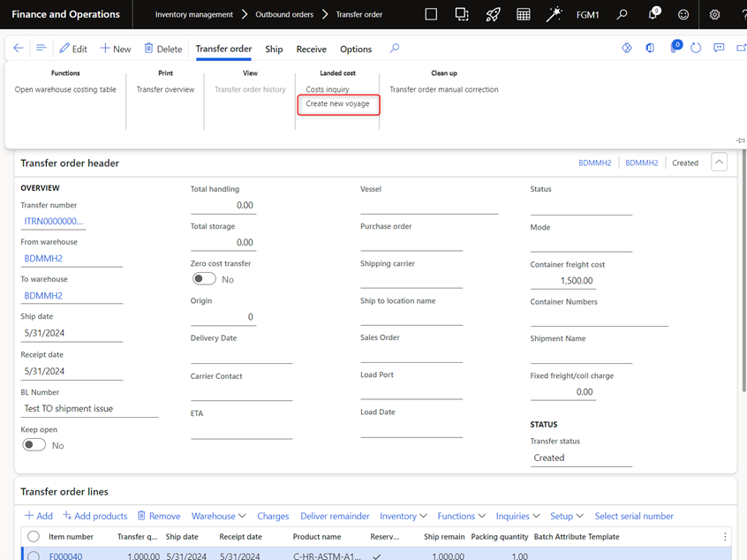Open the Receive tab

(x=311, y=49)
